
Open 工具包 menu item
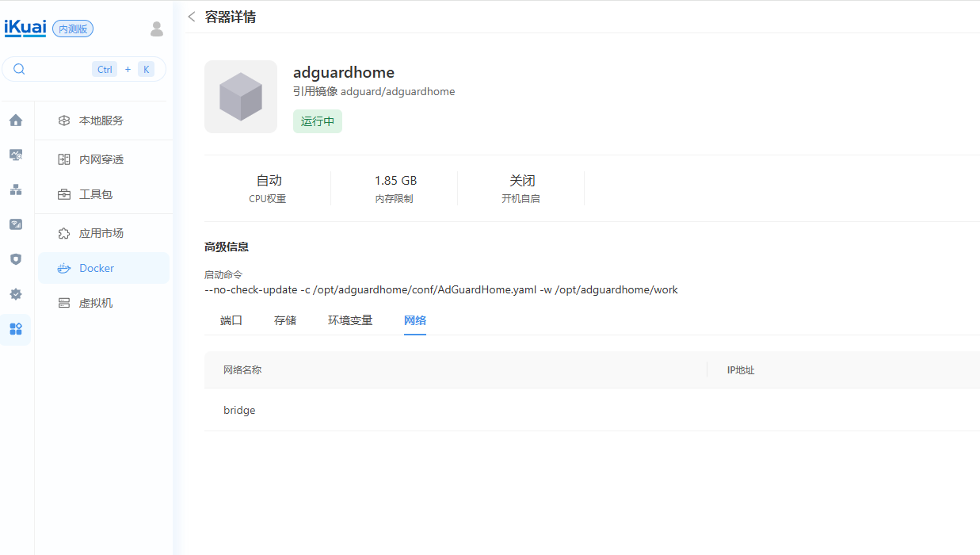[104, 194]
